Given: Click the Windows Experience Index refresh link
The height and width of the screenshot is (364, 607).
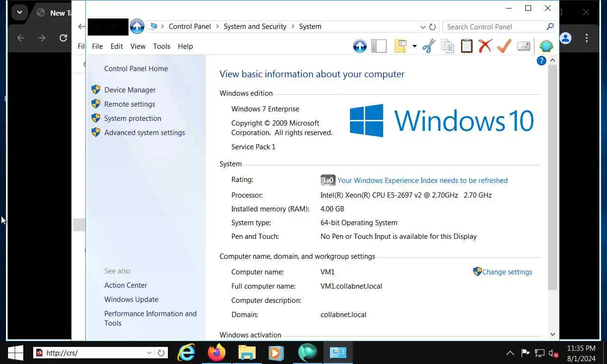Looking at the screenshot, I should [423, 180].
